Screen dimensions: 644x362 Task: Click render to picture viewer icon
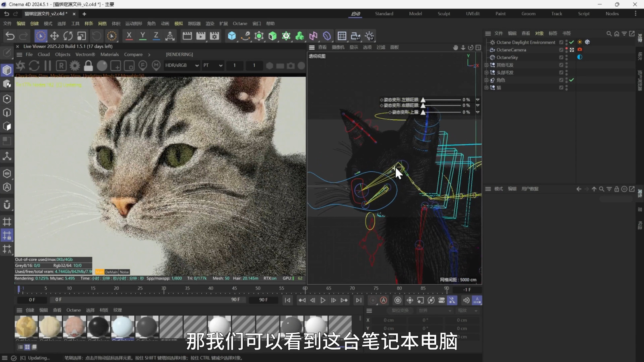[x=201, y=36]
